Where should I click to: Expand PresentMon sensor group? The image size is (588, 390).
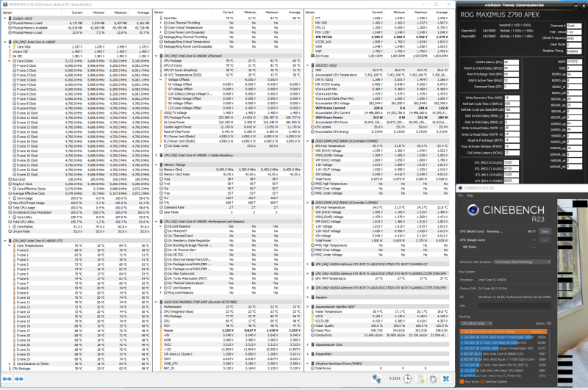308,354
